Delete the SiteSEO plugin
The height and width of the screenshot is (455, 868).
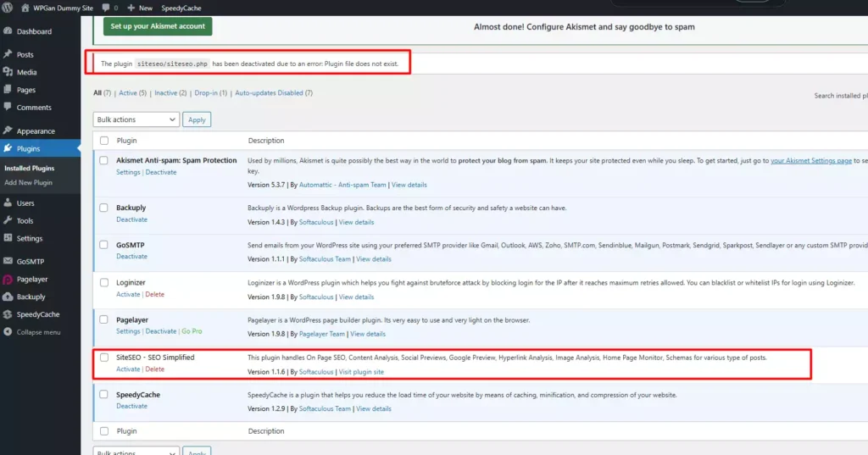154,369
